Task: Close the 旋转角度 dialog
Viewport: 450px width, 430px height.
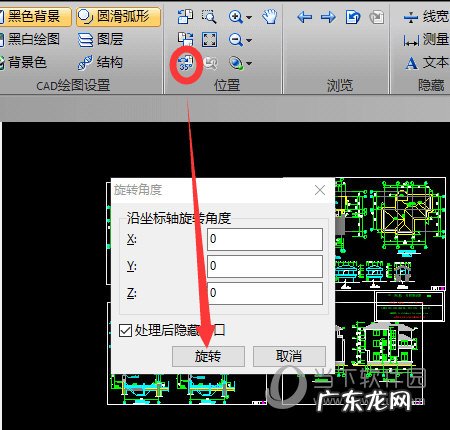Action: [x=320, y=190]
